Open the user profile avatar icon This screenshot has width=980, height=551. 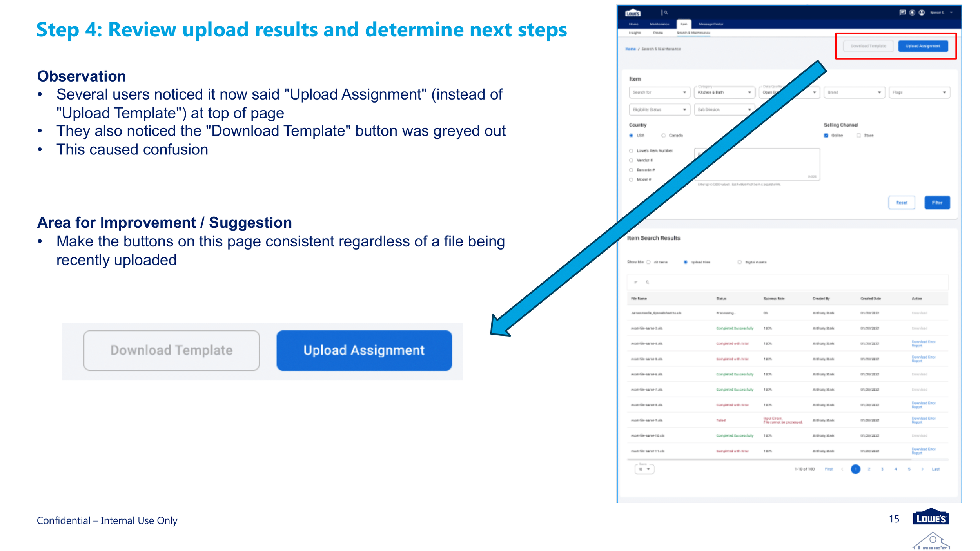(x=922, y=13)
